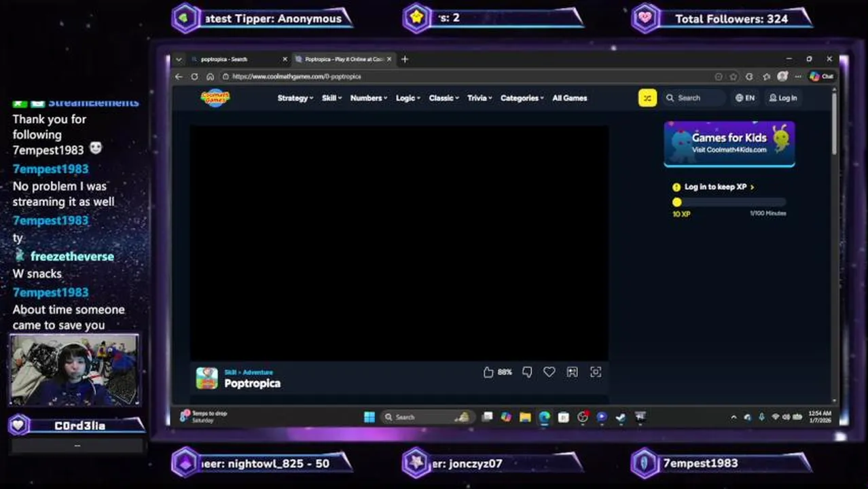Click the Wi-Fi icon in system tray
868x489 pixels.
coord(775,417)
